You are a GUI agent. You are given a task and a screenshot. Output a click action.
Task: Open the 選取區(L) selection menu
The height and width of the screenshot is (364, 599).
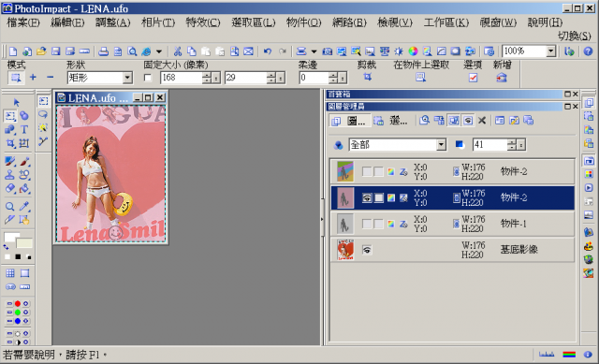tap(254, 22)
